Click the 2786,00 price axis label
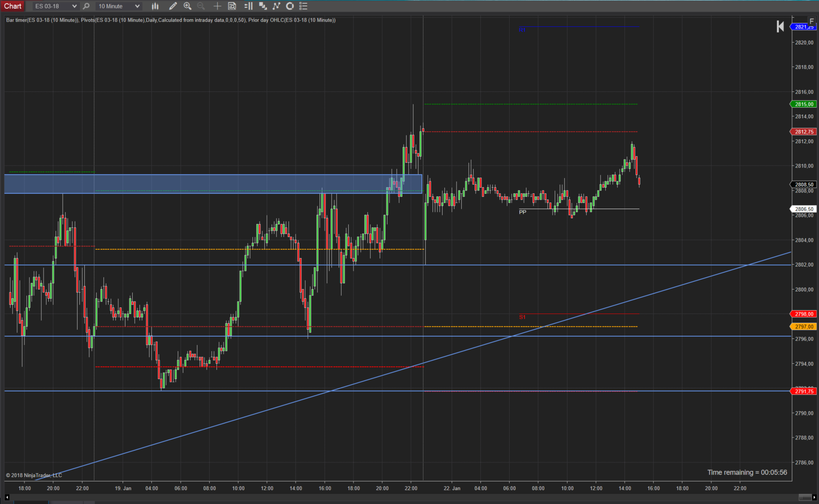Image resolution: width=819 pixels, height=504 pixels. click(x=804, y=462)
